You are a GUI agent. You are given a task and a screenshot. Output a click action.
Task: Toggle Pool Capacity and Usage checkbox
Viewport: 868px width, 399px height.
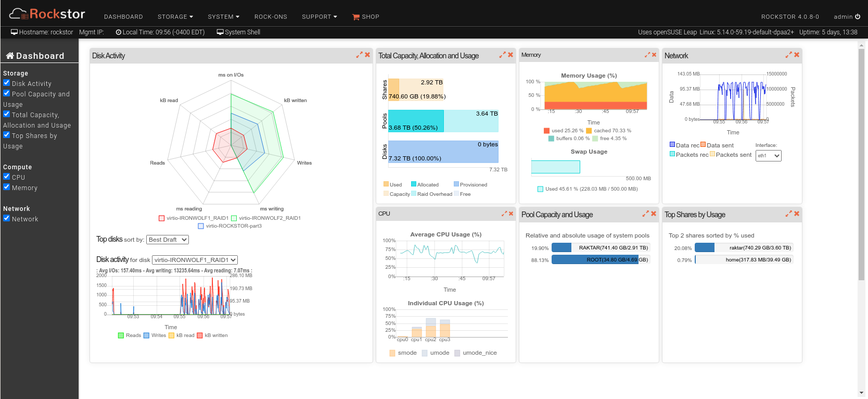click(7, 93)
